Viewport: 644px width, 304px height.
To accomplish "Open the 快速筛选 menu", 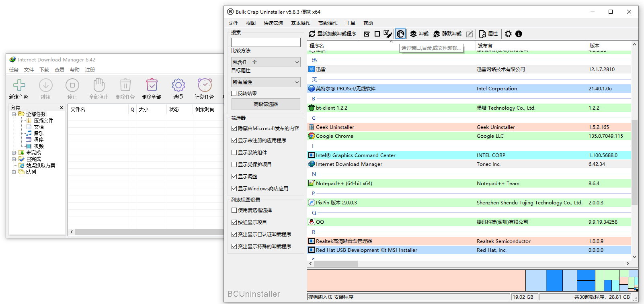I will tap(273, 23).
